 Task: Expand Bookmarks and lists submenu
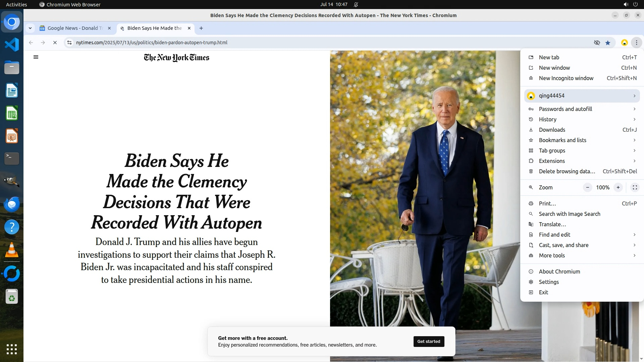pos(582,140)
